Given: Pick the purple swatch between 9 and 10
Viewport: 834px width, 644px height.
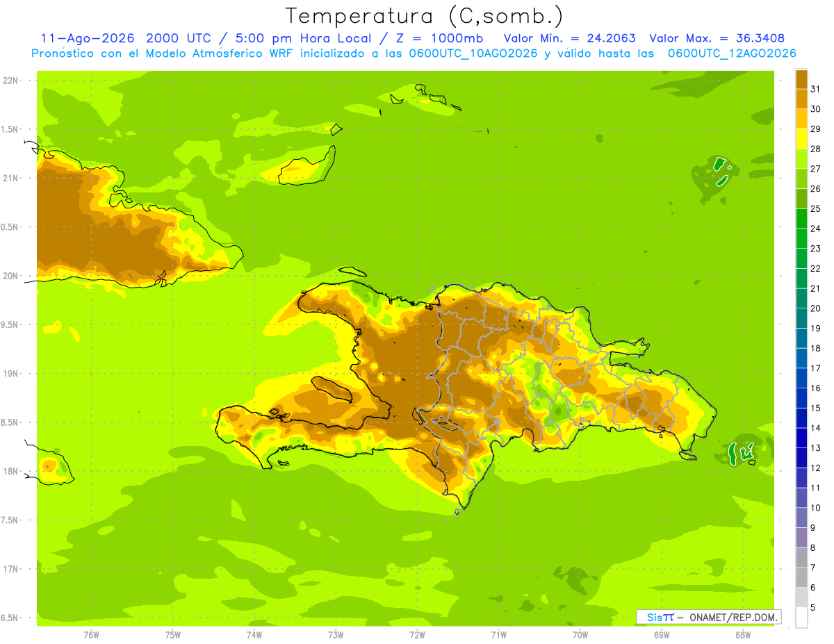Looking at the screenshot, I should pyautogui.click(x=801, y=518).
